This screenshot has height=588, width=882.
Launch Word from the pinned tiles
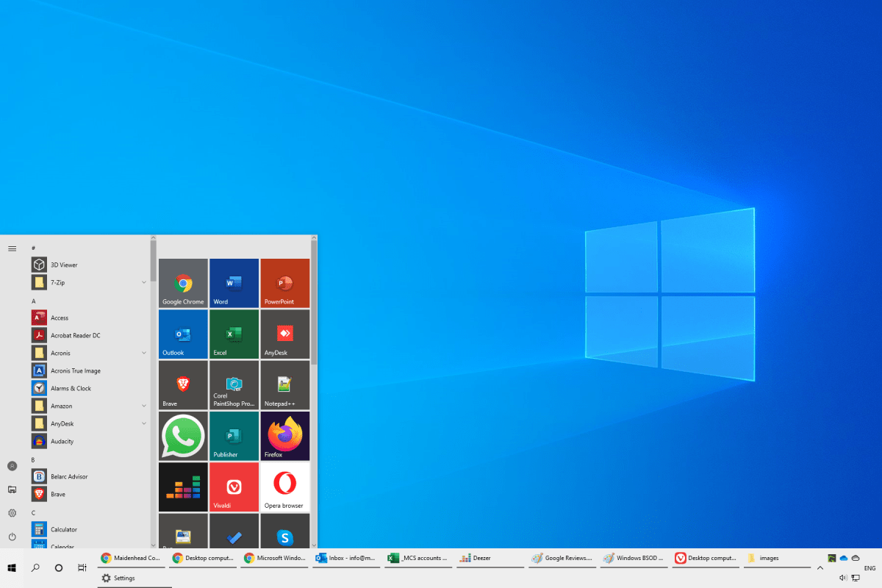[234, 283]
